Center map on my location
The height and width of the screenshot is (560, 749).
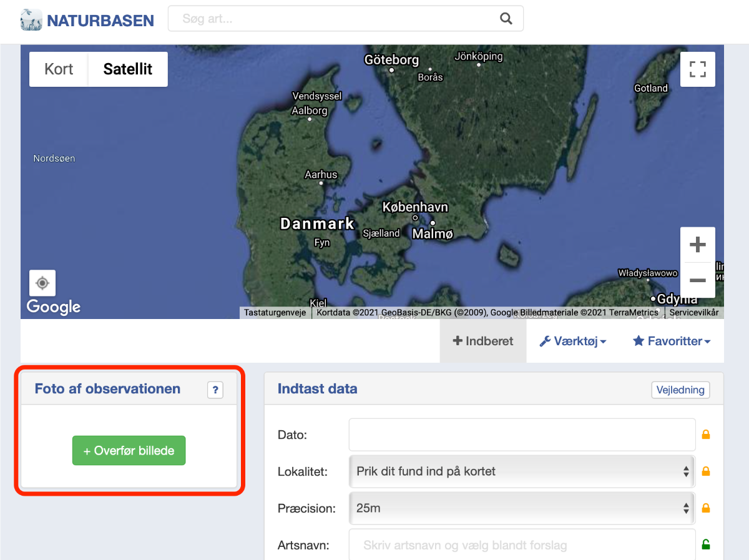42,283
